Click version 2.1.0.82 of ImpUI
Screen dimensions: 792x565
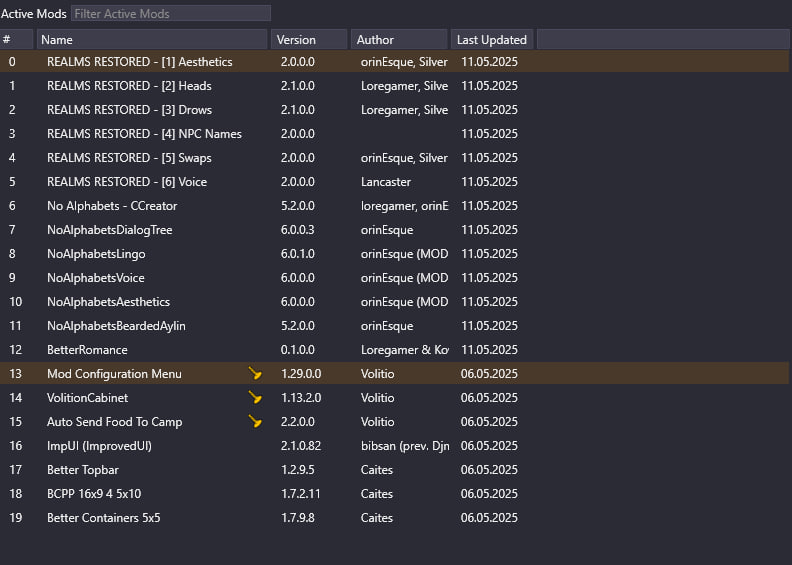301,445
